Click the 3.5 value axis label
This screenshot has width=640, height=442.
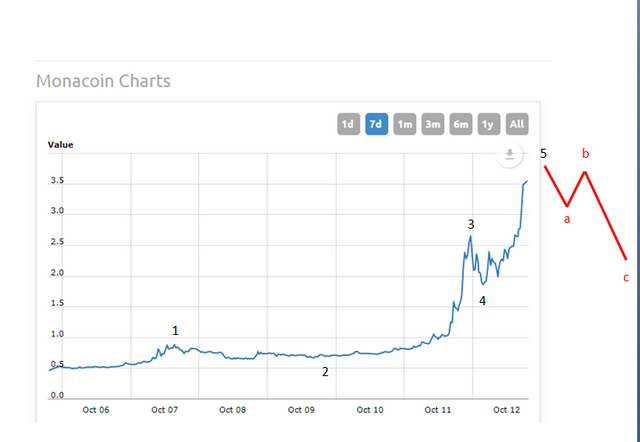[x=56, y=181]
